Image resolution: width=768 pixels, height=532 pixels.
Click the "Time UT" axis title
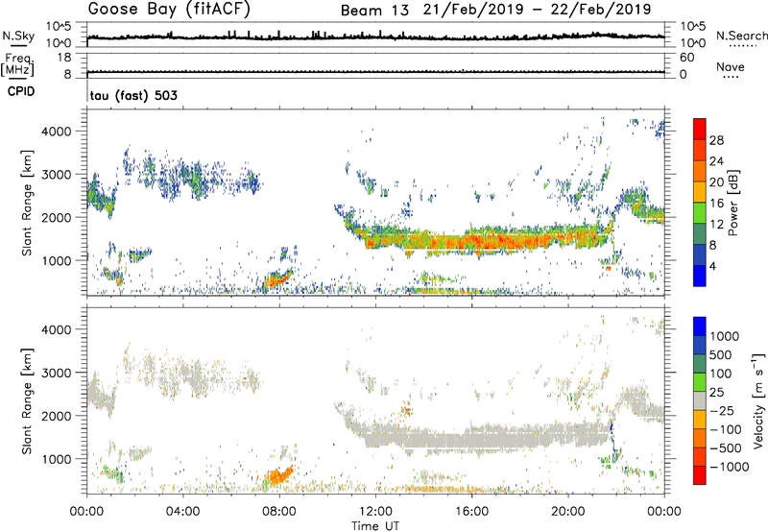tap(375, 526)
